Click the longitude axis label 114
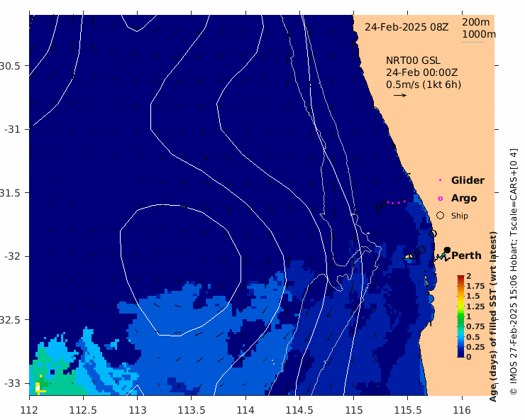Screen dimensions: 525x420 [x=245, y=410]
